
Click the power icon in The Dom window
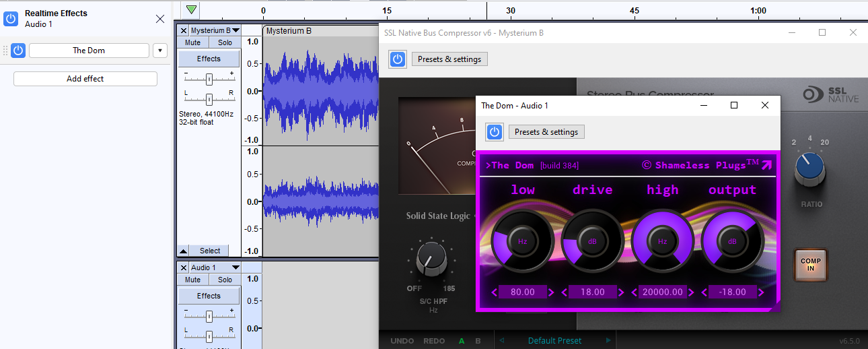[495, 132]
